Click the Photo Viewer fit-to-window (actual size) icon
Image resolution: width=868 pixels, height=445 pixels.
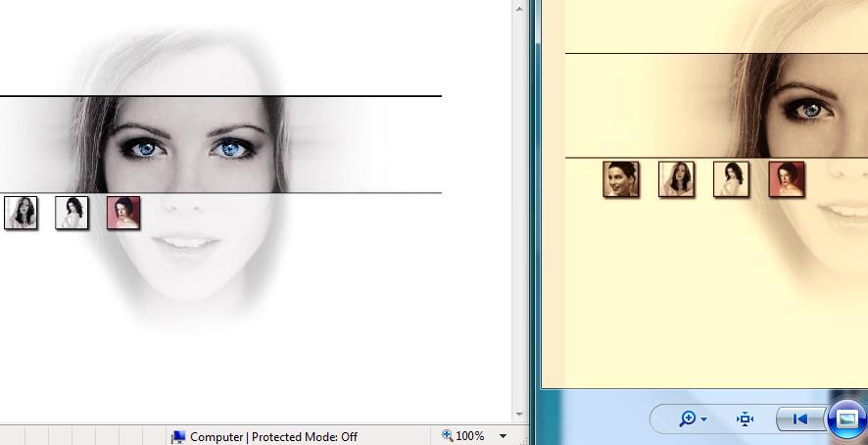point(745,419)
